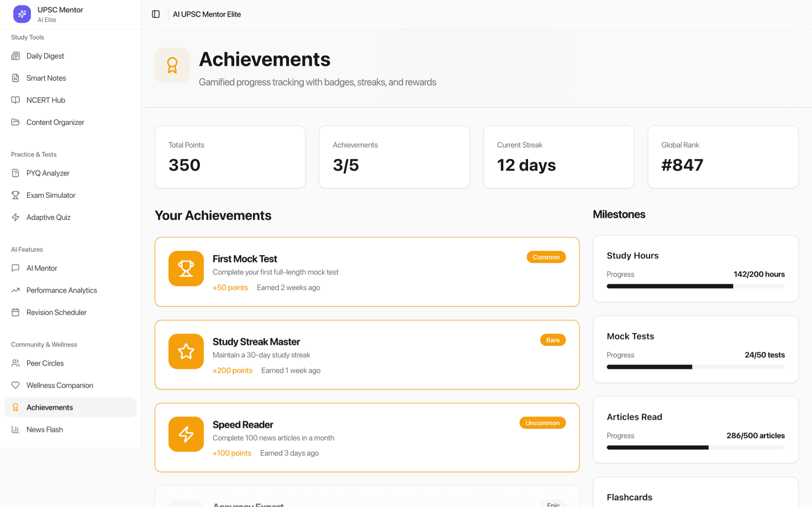Click the '+50 points' text
Screen dimensions: 812x507
pos(230,288)
